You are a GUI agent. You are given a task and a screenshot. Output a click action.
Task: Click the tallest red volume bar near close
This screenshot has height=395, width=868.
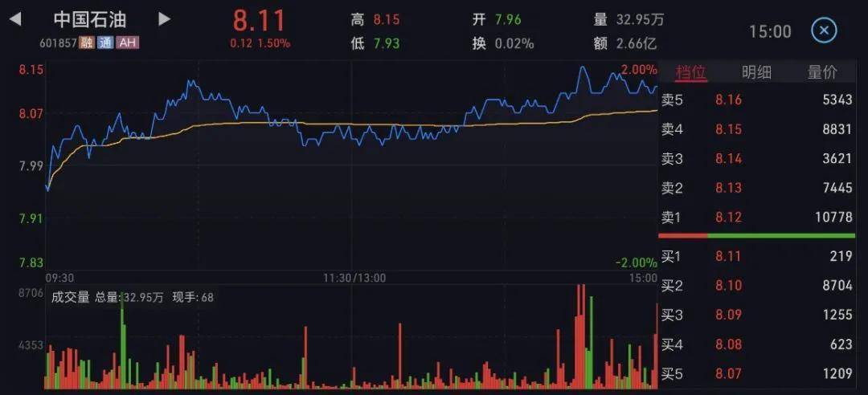(580, 336)
